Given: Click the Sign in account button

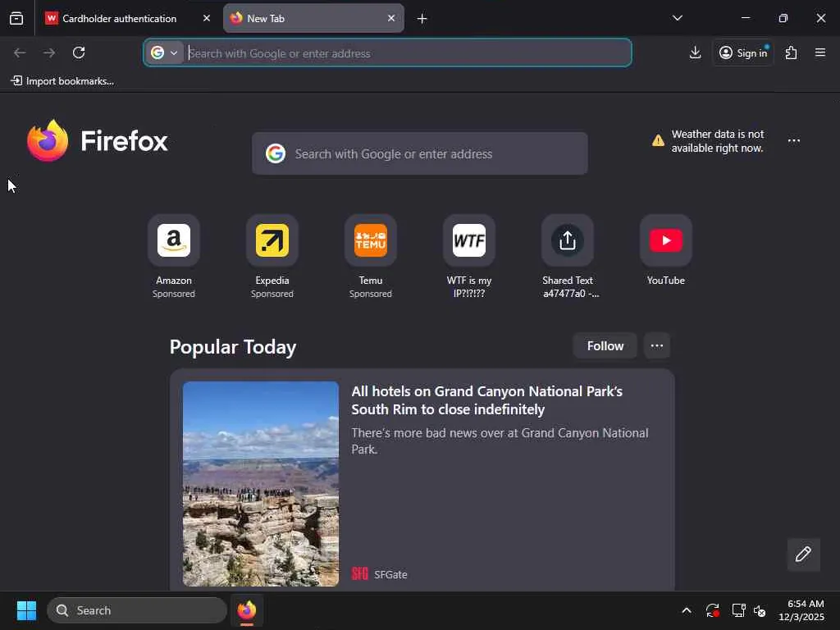Looking at the screenshot, I should (x=742, y=52).
